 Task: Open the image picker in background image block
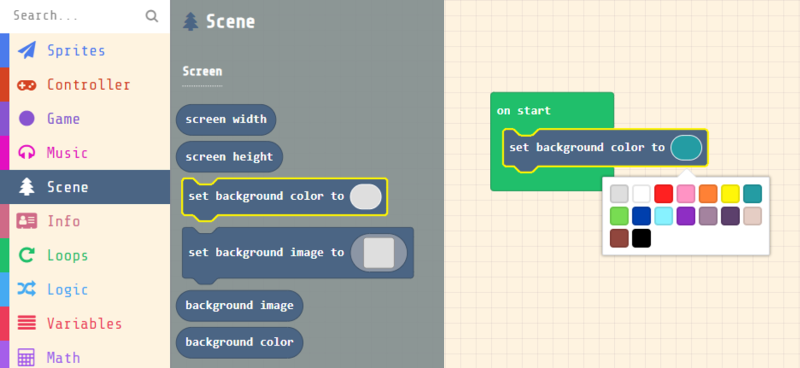[x=379, y=253]
